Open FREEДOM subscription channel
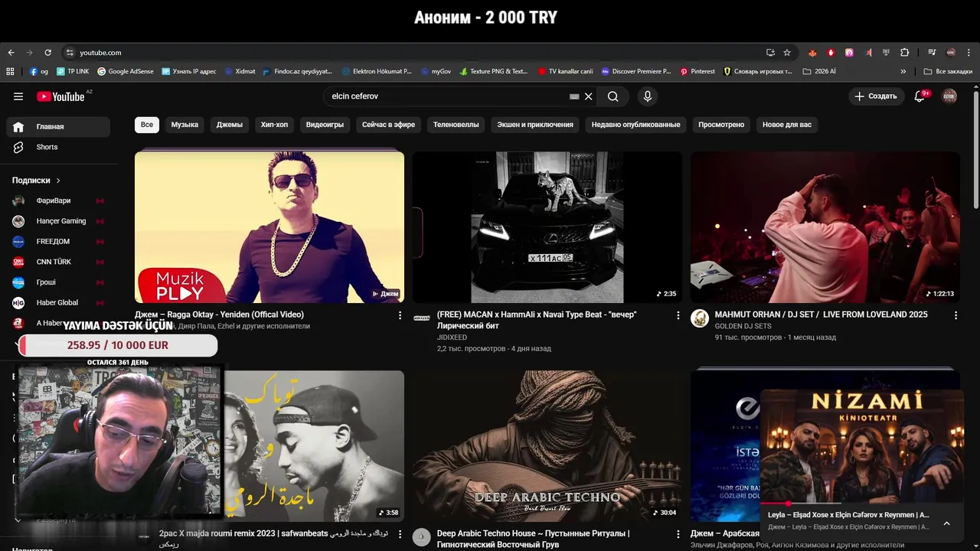 tap(58, 241)
